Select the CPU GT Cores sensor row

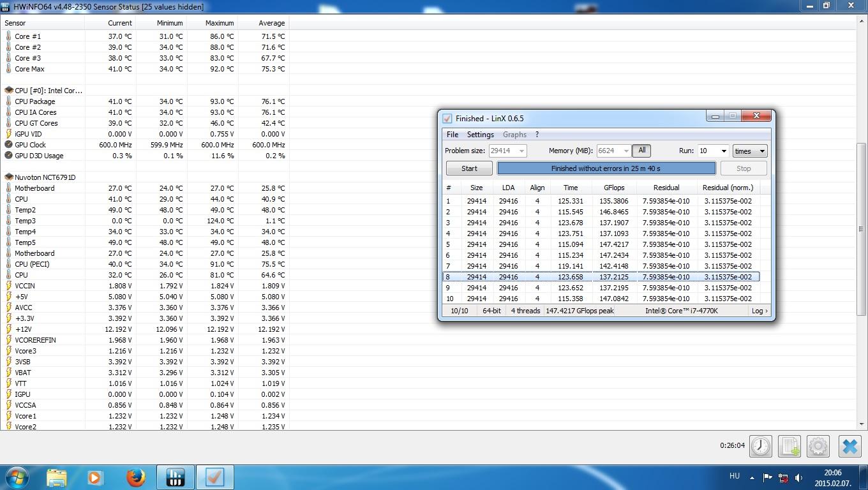[x=144, y=123]
